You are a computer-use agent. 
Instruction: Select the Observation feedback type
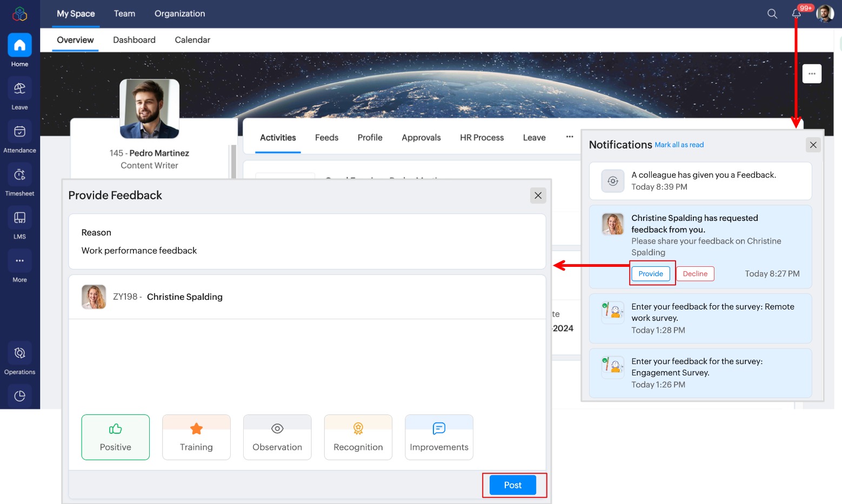coord(277,437)
